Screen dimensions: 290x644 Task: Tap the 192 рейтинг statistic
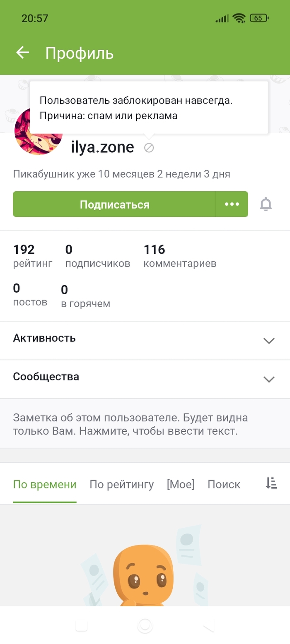(x=33, y=256)
